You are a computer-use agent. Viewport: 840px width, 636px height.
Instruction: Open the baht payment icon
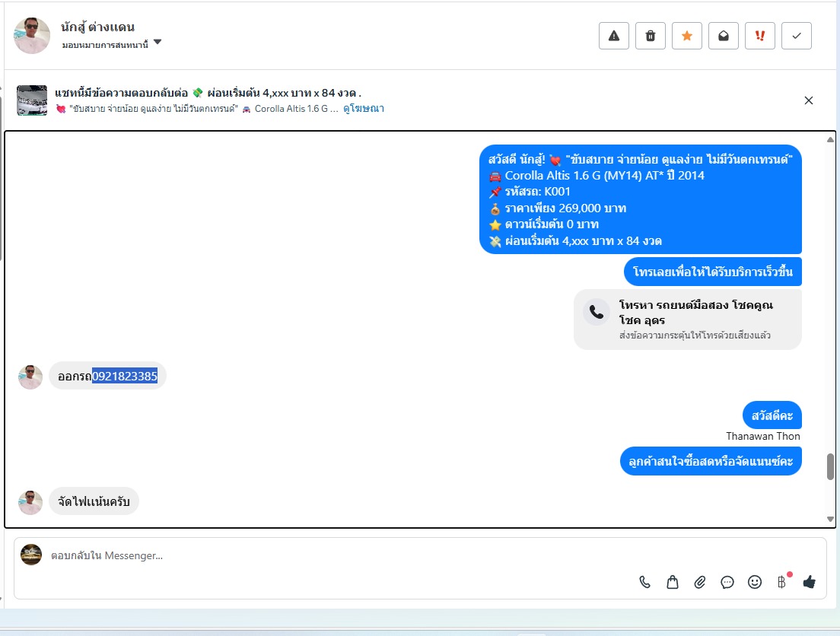pyautogui.click(x=781, y=582)
